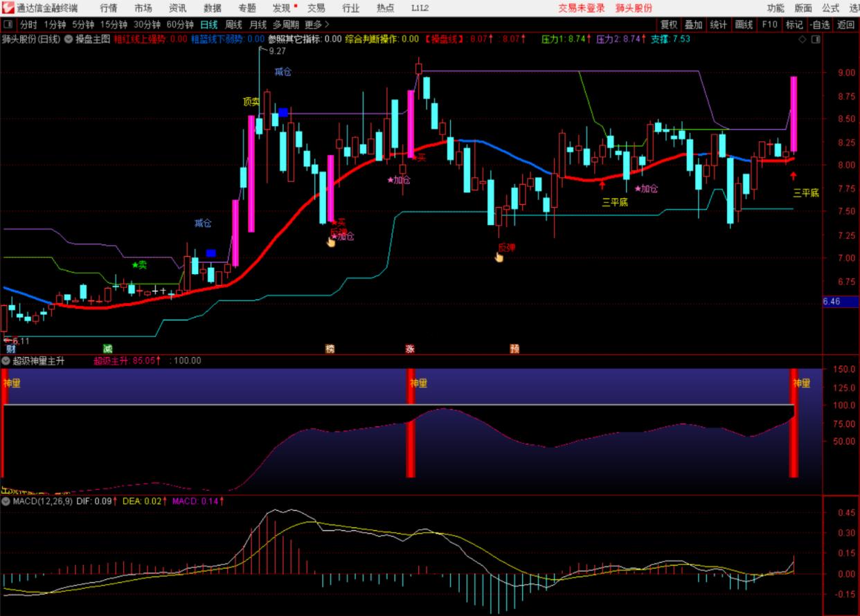Expand the 操盘主图 indicator dropdown arrow

69,39
